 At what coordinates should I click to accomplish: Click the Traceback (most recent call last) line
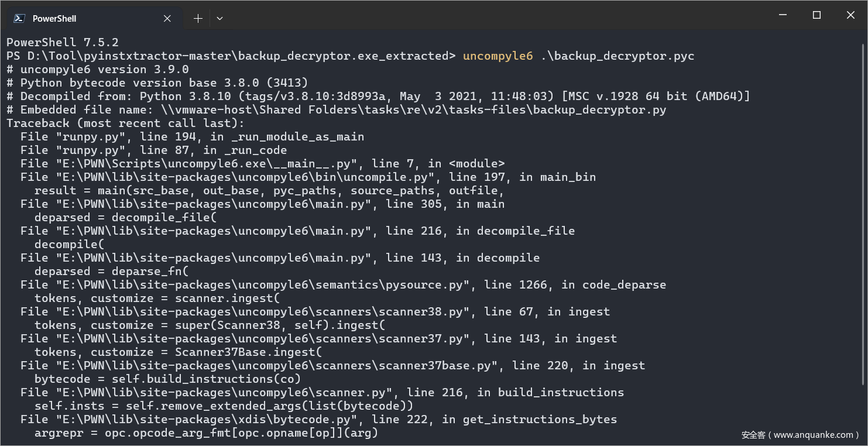125,123
